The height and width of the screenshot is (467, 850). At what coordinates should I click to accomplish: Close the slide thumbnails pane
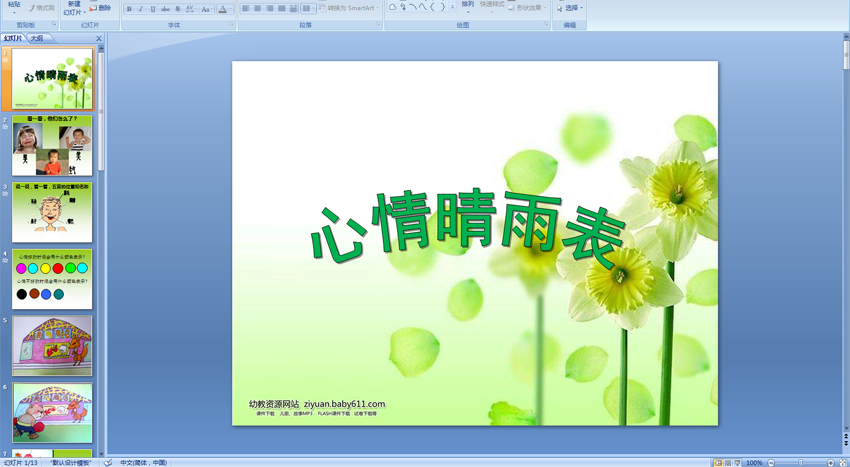tap(99, 39)
